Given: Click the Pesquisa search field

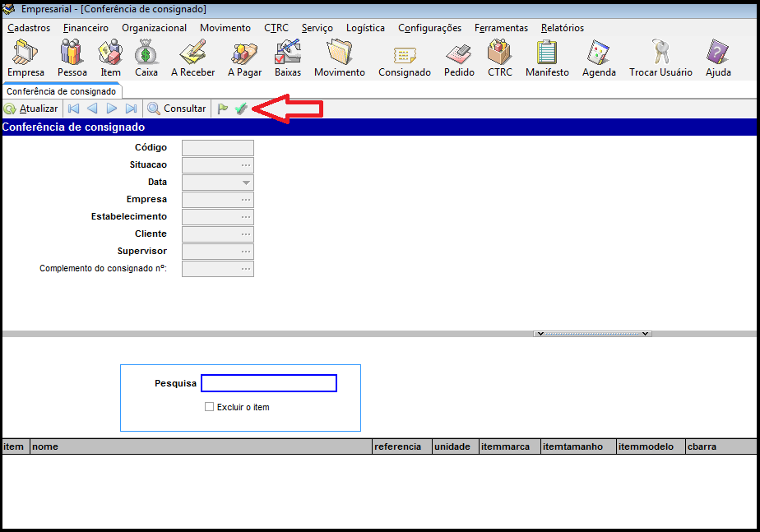Looking at the screenshot, I should 269,383.
